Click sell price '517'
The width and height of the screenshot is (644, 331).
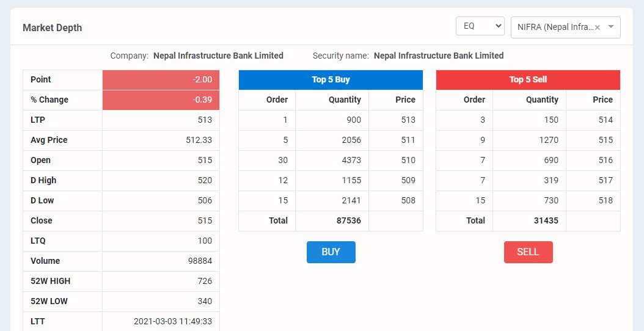pos(606,180)
